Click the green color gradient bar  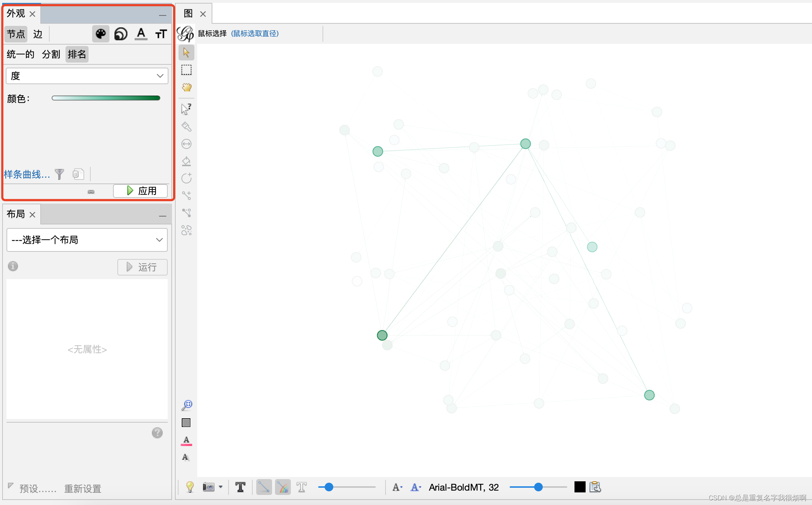pyautogui.click(x=106, y=98)
